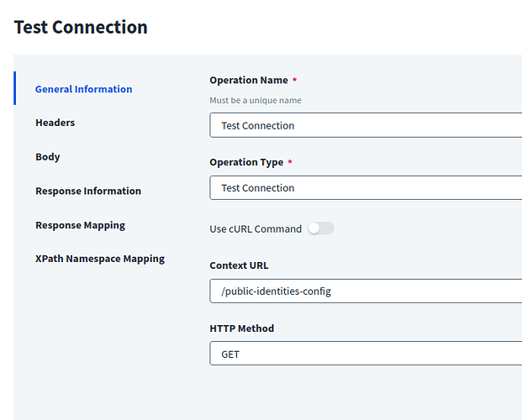Click the Use cURL Command label text
Image resolution: width=522 pixels, height=420 pixels.
click(256, 228)
